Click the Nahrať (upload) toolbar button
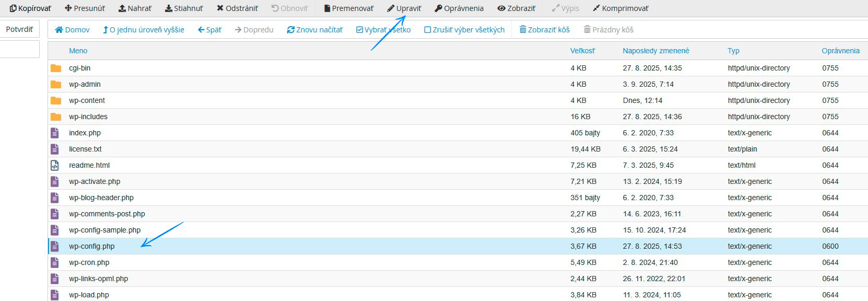868x301 pixels. [135, 8]
